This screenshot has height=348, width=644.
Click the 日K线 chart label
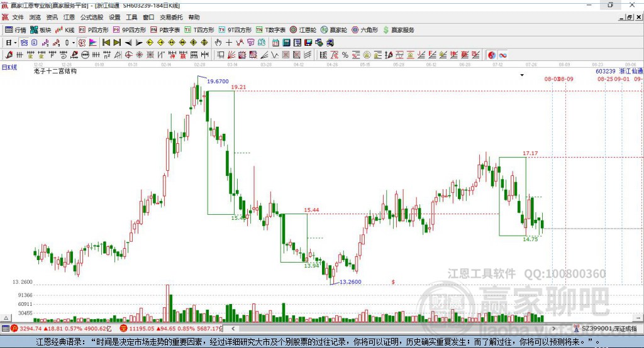click(x=9, y=67)
